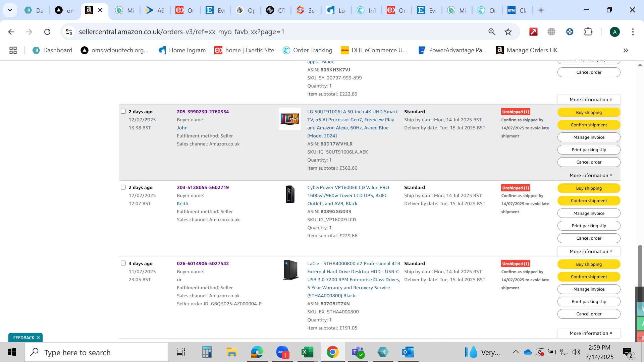644x362 pixels.
Task: Close the active Amazon tab
Action: tap(100, 10)
